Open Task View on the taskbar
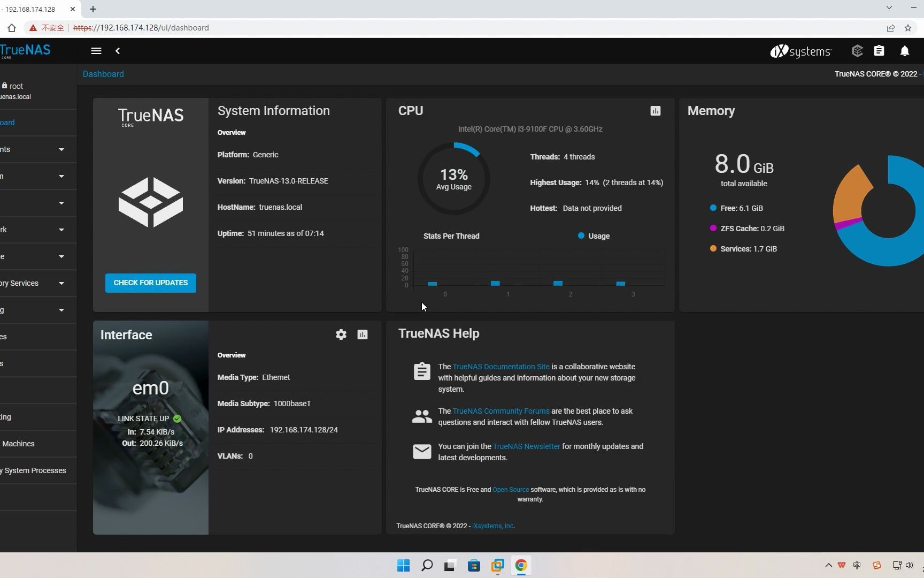924x578 pixels. coord(450,565)
